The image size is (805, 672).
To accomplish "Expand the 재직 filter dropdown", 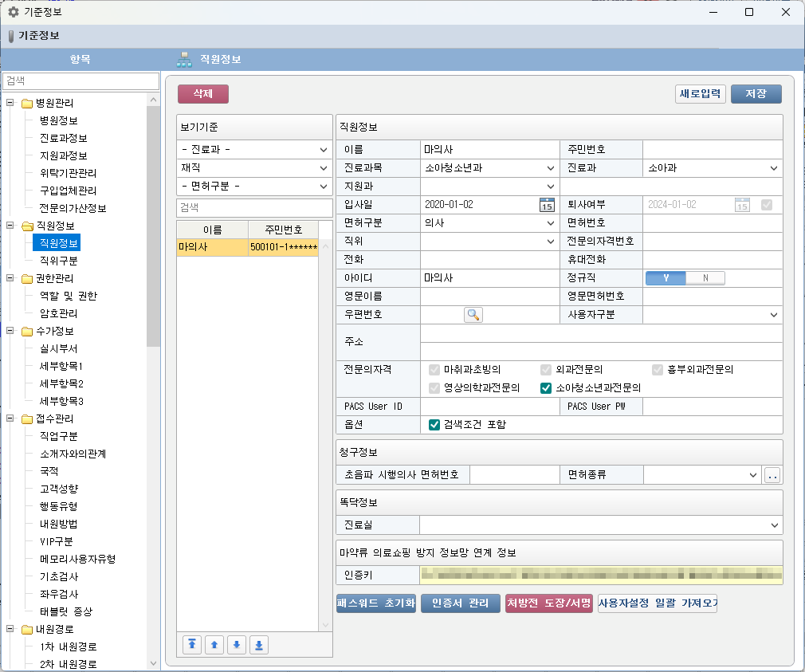I will (323, 168).
